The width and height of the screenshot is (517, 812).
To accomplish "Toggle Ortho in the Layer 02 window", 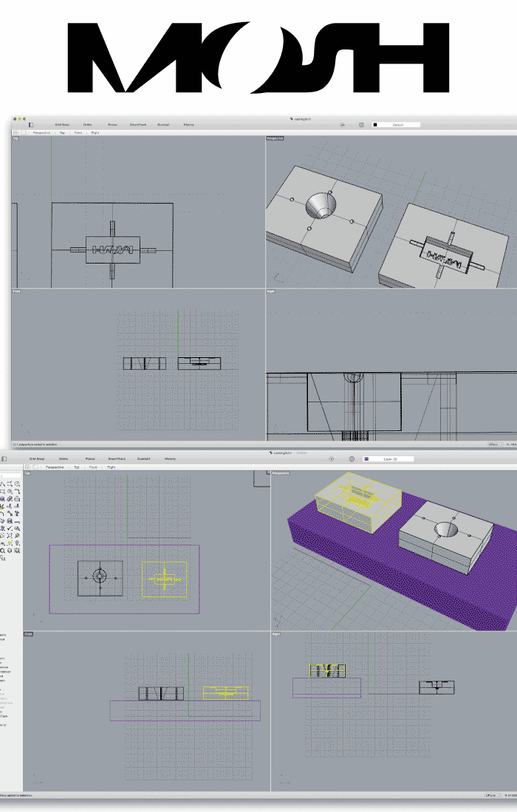I will 64,459.
